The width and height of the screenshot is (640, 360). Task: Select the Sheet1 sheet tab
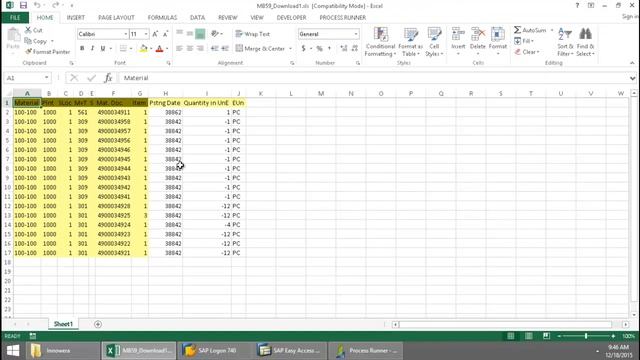pyautogui.click(x=63, y=324)
